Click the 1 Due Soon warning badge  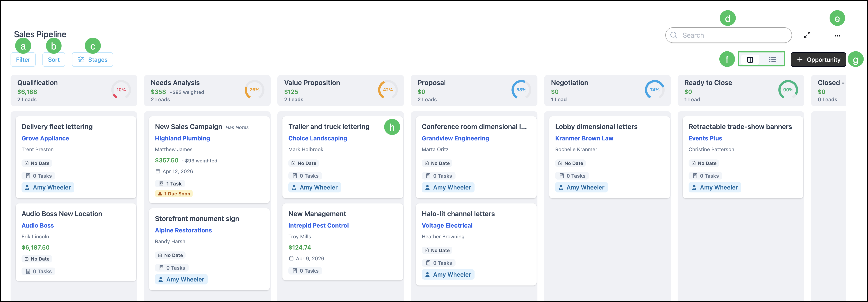(x=174, y=194)
